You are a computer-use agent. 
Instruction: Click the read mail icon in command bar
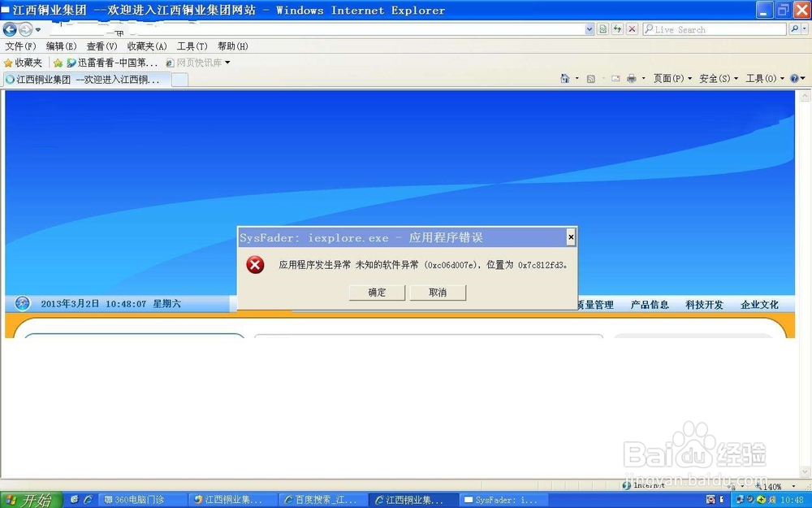615,79
